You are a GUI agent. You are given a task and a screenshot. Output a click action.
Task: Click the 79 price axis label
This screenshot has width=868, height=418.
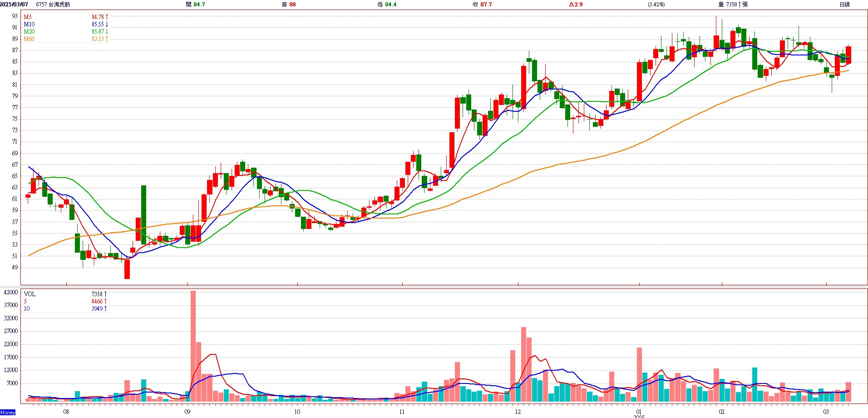click(x=15, y=96)
